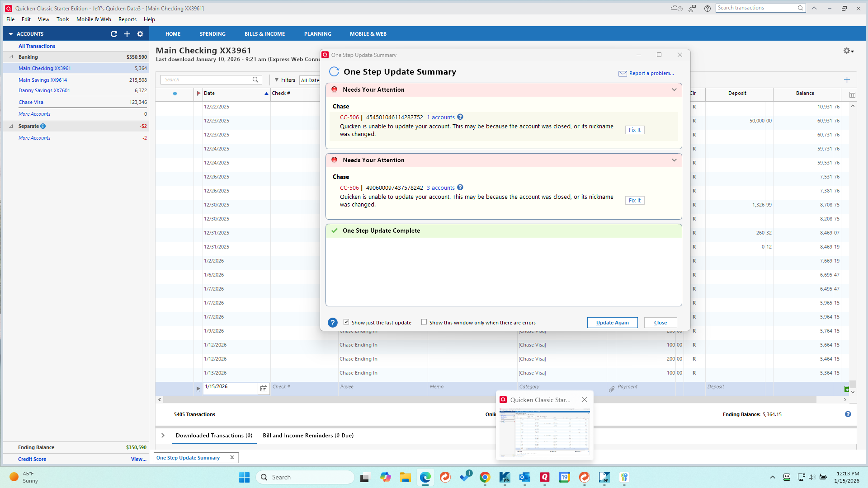Enable Show this window only when errors
Image resolution: width=868 pixels, height=488 pixels.
click(424, 322)
